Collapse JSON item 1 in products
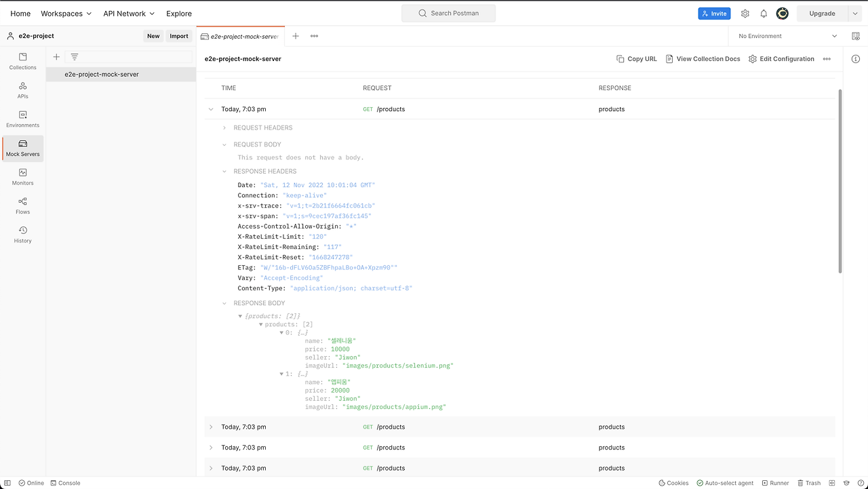Viewport: 868px width, 489px height. point(282,374)
